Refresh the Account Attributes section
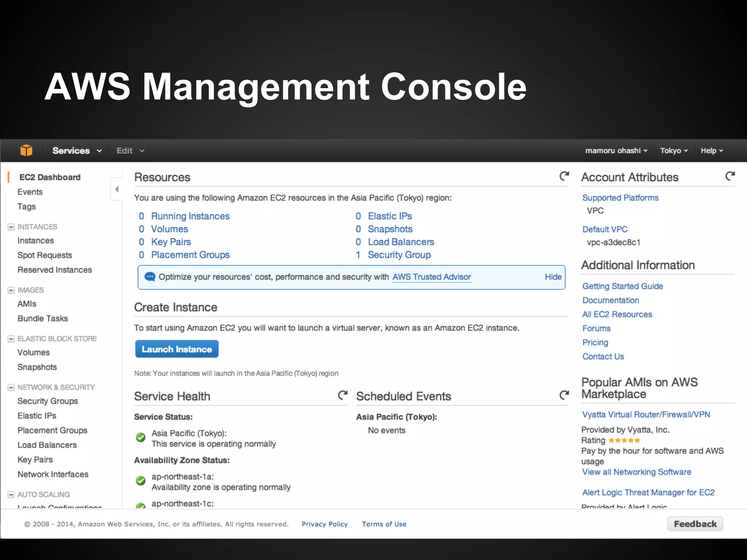 [x=730, y=176]
